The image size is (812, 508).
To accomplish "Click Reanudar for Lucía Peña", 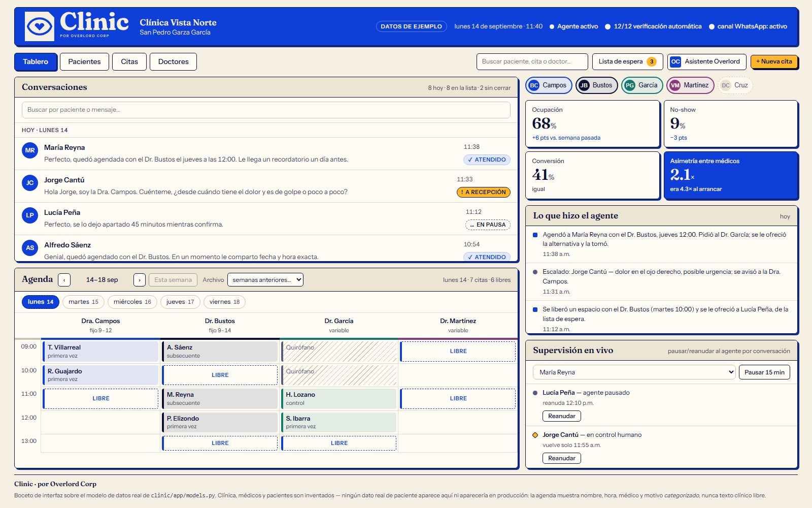I will pyautogui.click(x=562, y=416).
